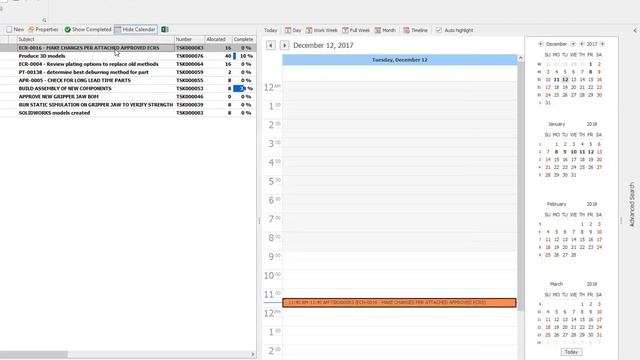Sort by Number column header
The image size is (640, 360).
click(189, 40)
